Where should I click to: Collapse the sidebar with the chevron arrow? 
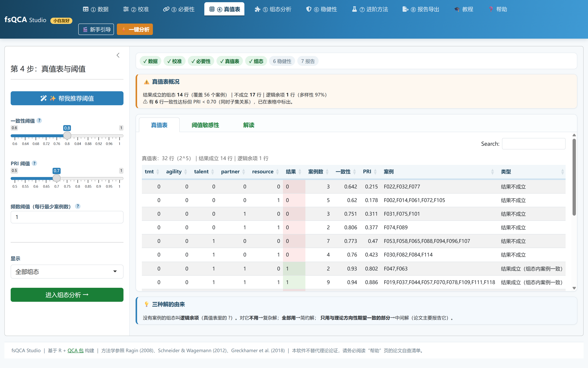(x=118, y=55)
